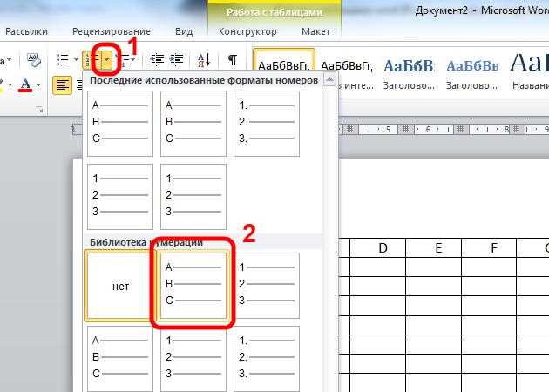Align text left

pyautogui.click(x=63, y=85)
